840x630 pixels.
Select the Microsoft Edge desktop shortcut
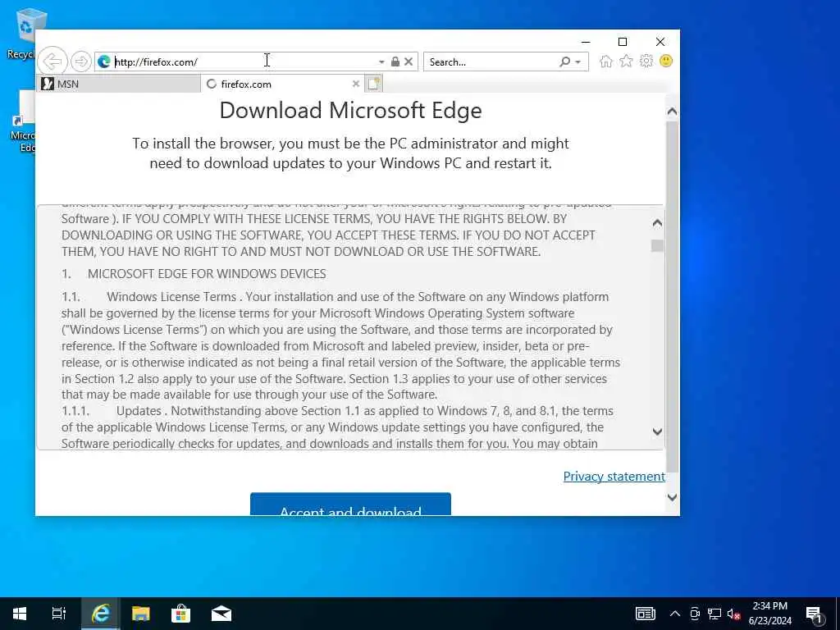click(22, 122)
